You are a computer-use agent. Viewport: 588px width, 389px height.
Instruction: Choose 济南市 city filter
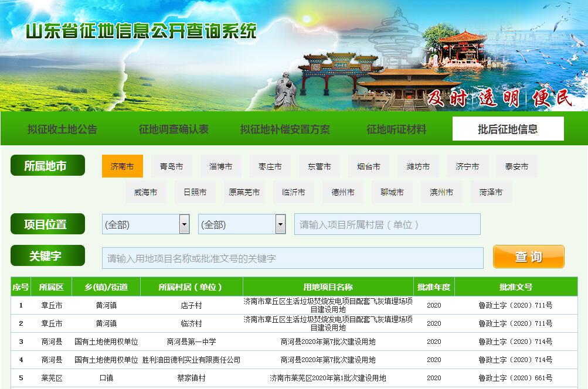tap(123, 166)
